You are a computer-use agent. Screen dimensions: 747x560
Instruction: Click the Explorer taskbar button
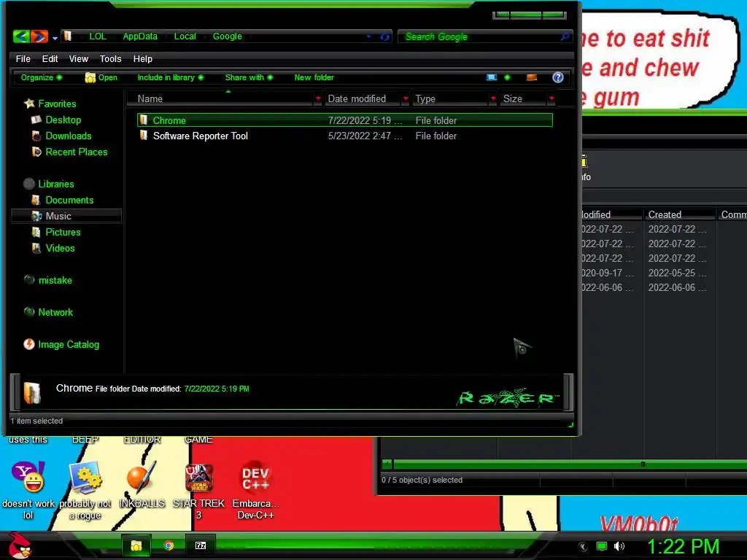point(136,545)
